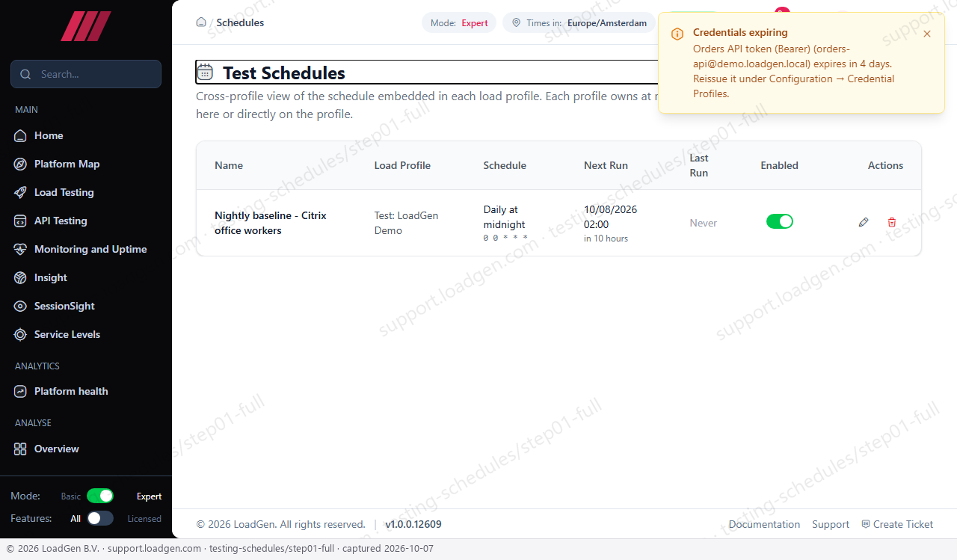Viewport: 957px width, 560px height.
Task: Click the cron expression '0 0 * * *'
Action: click(505, 238)
